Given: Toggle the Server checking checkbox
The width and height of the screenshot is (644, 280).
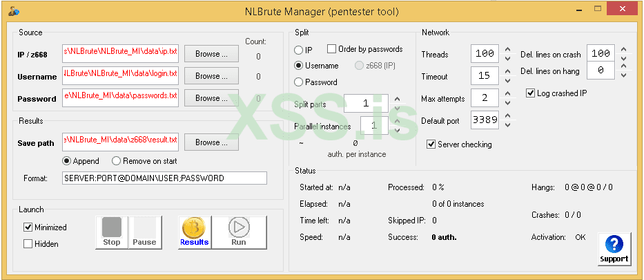Looking at the screenshot, I should (431, 144).
